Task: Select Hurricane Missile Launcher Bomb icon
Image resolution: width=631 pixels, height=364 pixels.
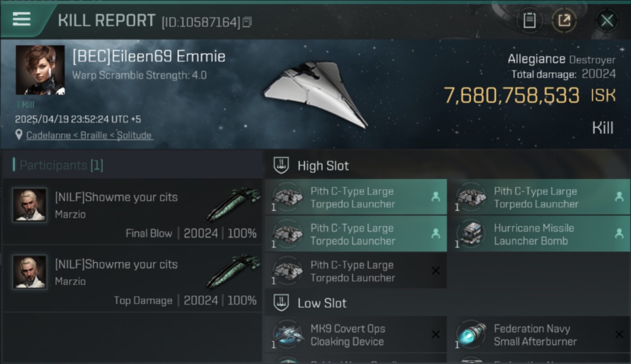Action: point(470,234)
